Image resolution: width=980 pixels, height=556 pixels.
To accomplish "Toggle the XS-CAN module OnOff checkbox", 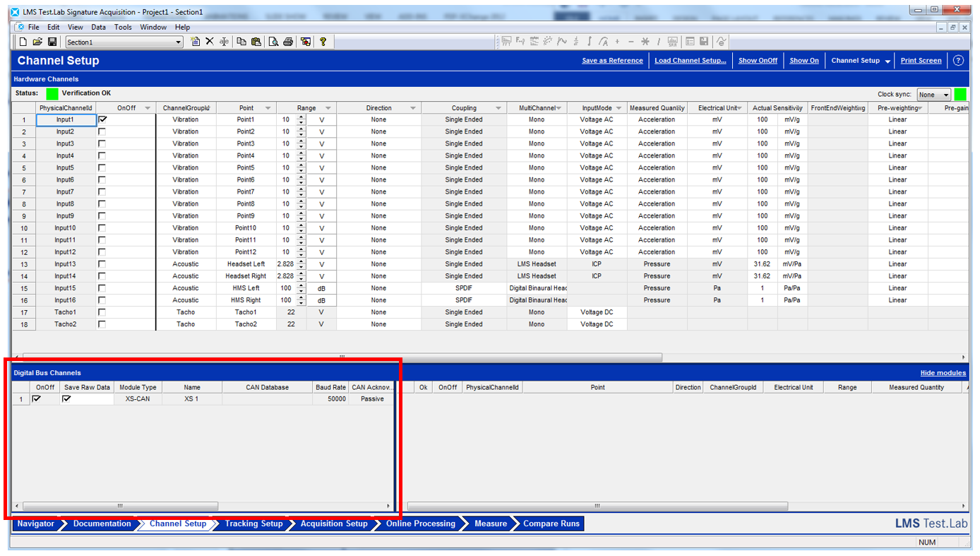I will pyautogui.click(x=37, y=398).
